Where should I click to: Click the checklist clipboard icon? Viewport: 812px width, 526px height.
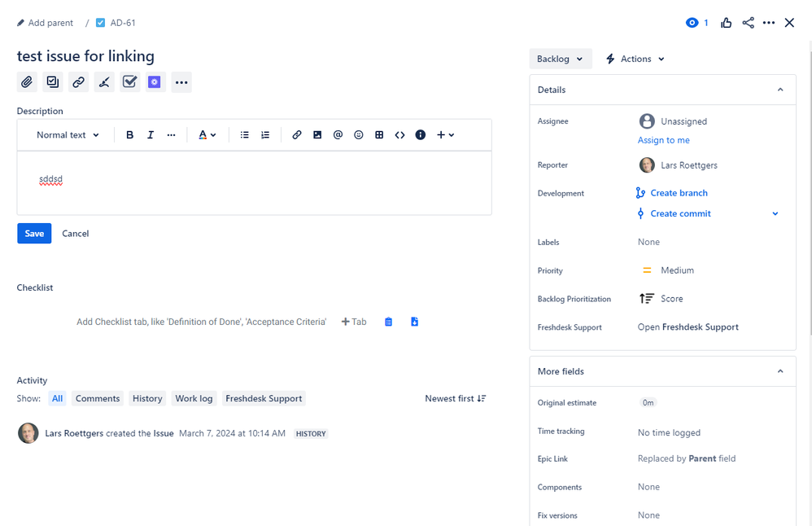pyautogui.click(x=388, y=322)
